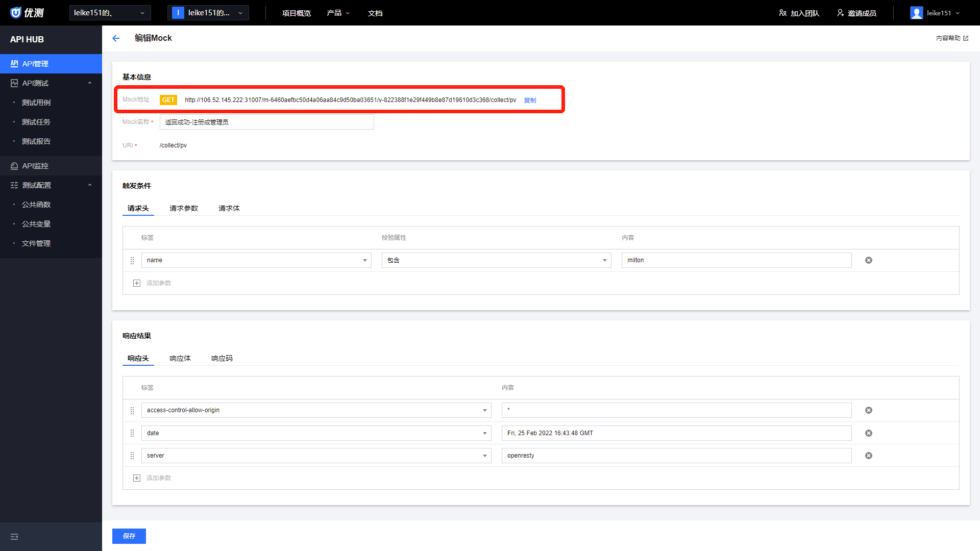Click plus icon in 请求头 添加参数

[x=137, y=283]
